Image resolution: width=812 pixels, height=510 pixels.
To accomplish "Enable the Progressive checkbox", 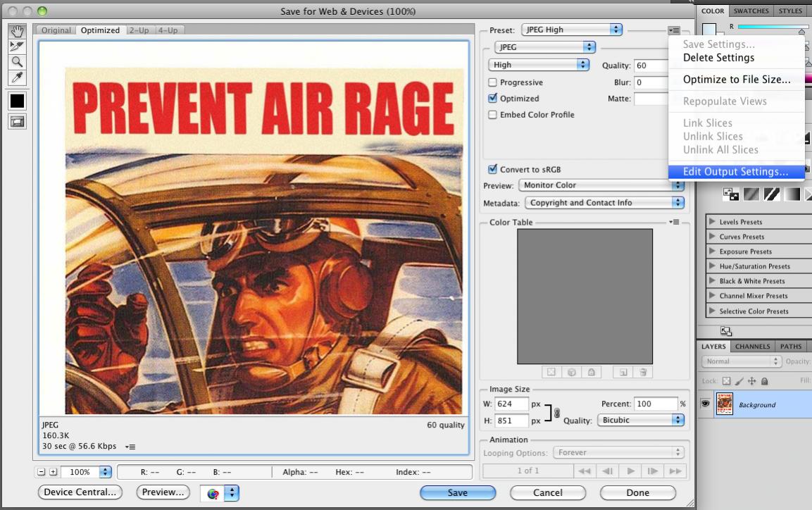I will tap(492, 82).
